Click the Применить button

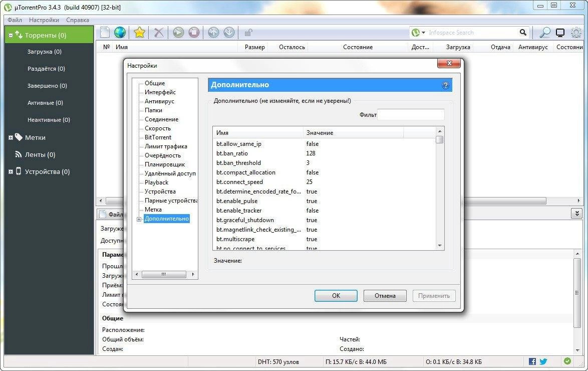coord(434,295)
